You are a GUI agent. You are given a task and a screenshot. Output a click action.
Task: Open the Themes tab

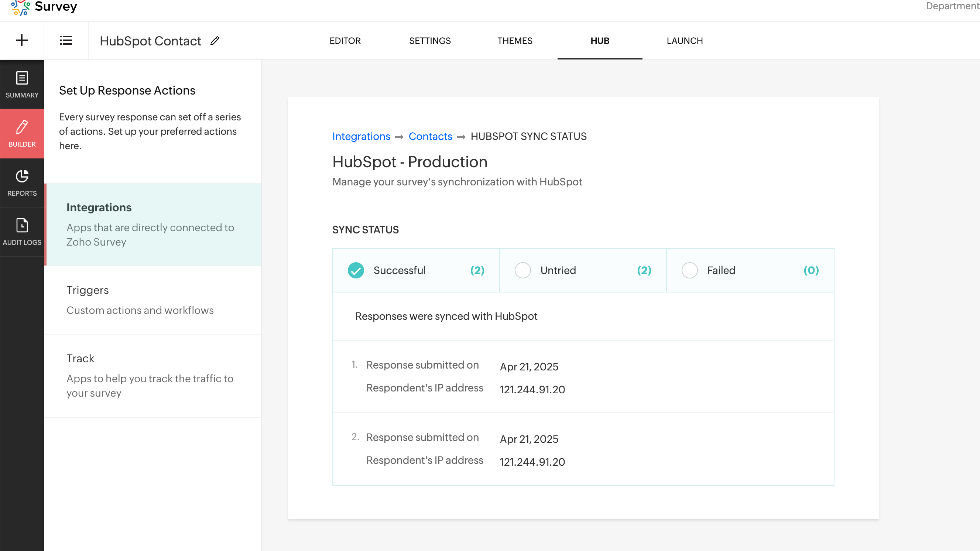point(515,41)
